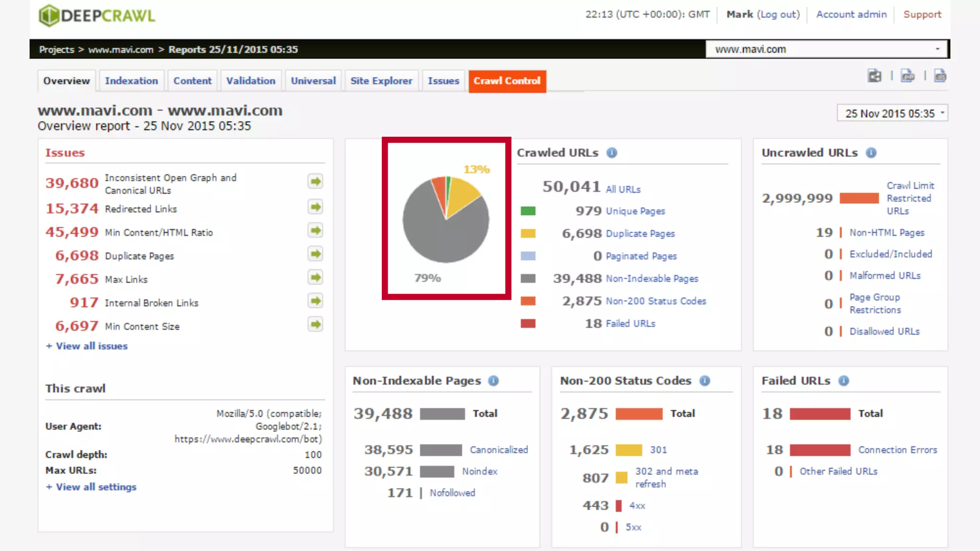The image size is (980, 551).
Task: Click info icon next to Failed URLs
Action: (844, 381)
